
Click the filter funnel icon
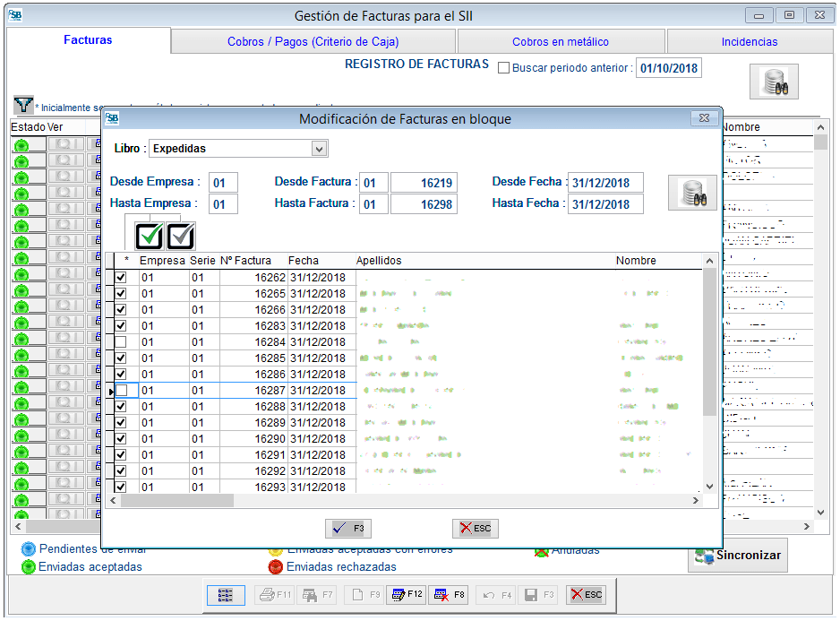click(23, 106)
